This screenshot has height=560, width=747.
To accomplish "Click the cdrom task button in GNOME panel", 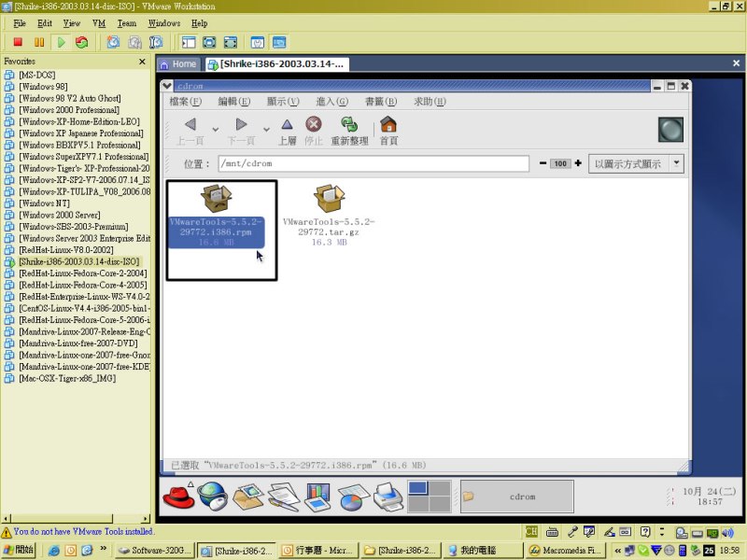I will [517, 497].
